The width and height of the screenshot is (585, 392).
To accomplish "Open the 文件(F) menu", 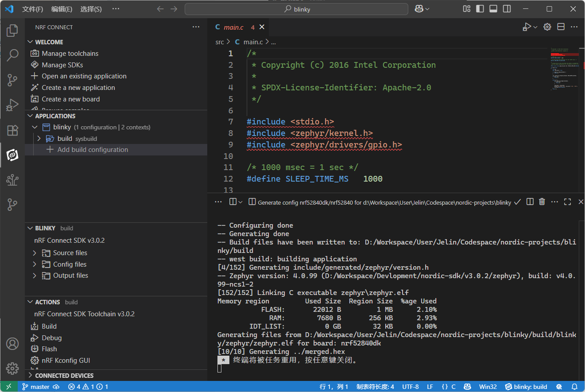I will tap(33, 9).
